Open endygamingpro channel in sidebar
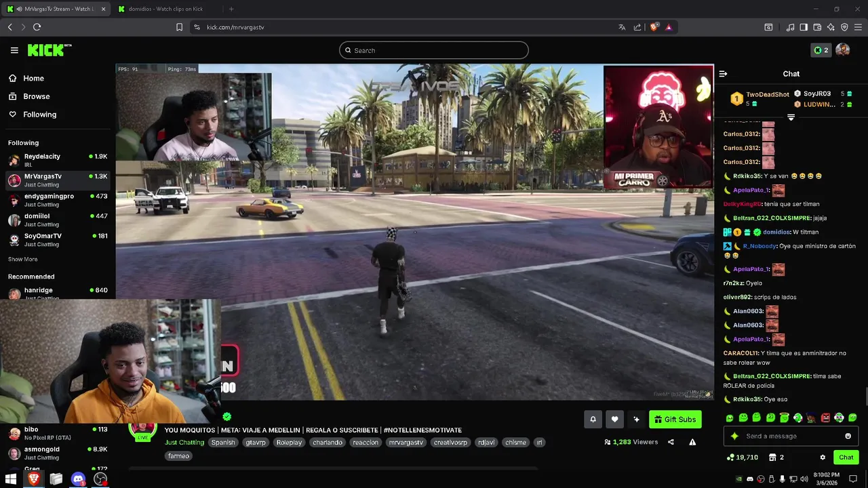868x488 pixels. click(x=58, y=200)
